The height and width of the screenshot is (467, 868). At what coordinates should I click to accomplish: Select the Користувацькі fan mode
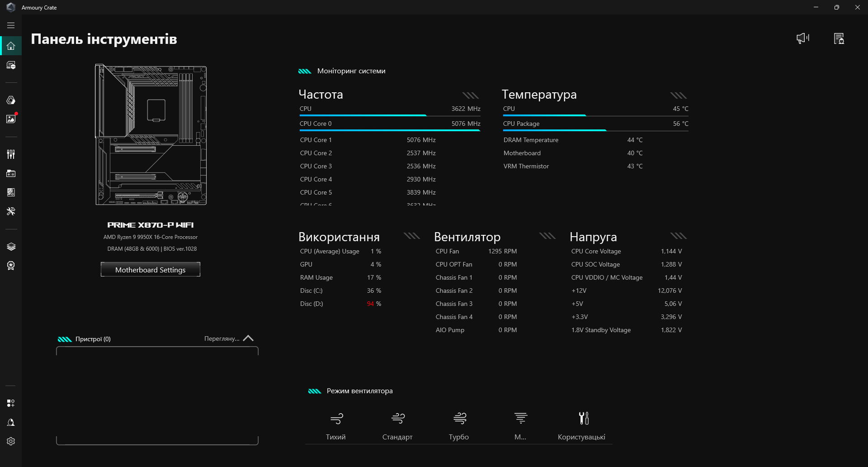point(582,426)
